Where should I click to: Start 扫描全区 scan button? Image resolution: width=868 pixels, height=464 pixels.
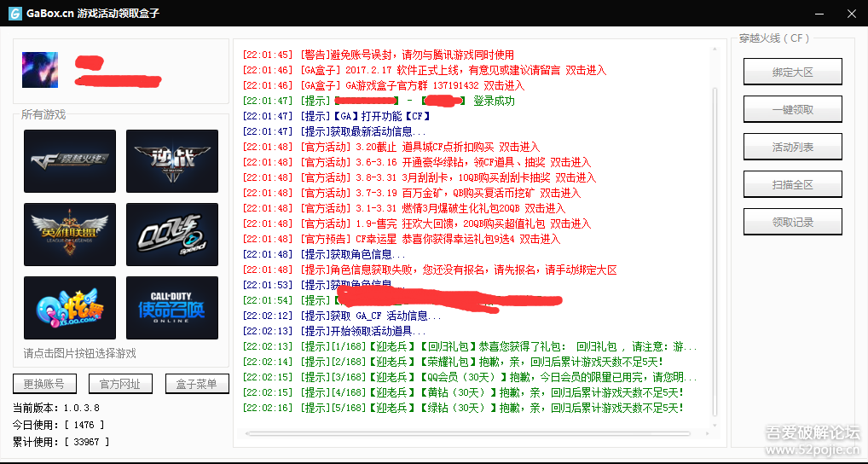pos(792,184)
